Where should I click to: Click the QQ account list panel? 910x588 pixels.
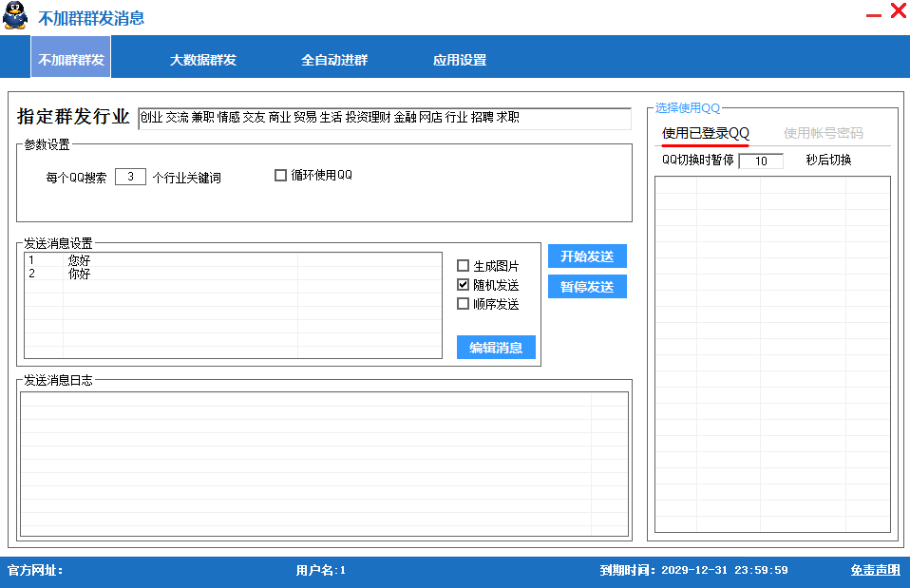[772, 354]
